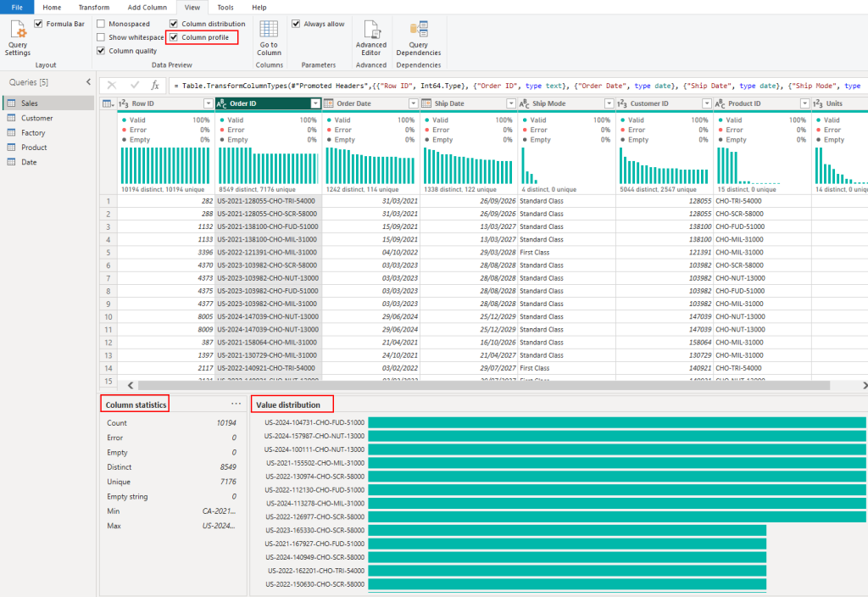Open Order ID column filter dropdown
This screenshot has height=597, width=868.
(315, 103)
